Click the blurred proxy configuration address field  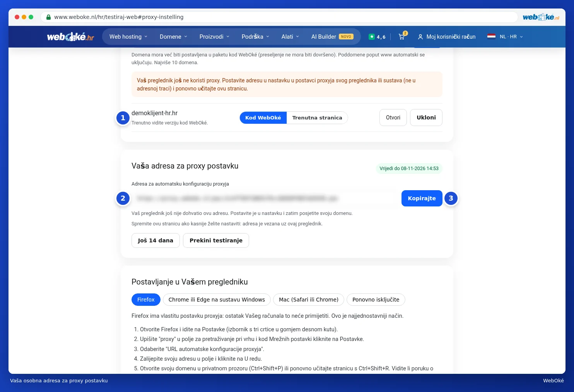pyautogui.click(x=265, y=198)
